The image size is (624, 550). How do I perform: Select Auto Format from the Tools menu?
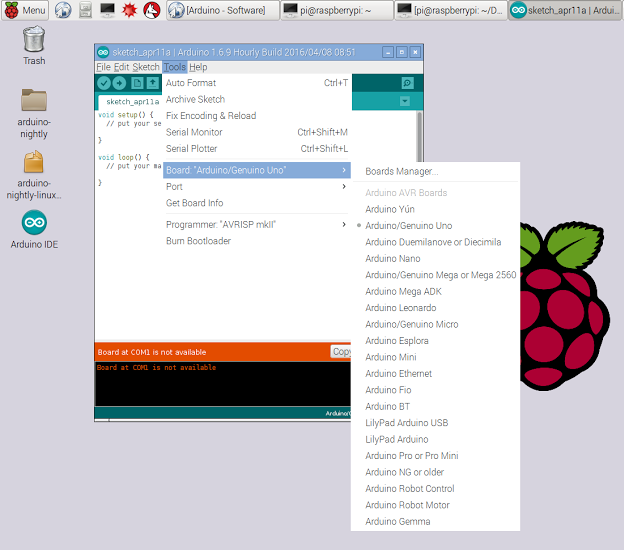(x=191, y=83)
